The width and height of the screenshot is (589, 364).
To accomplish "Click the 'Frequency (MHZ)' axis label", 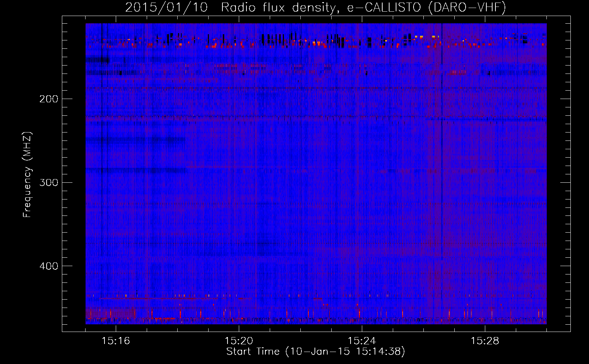I will [27, 175].
